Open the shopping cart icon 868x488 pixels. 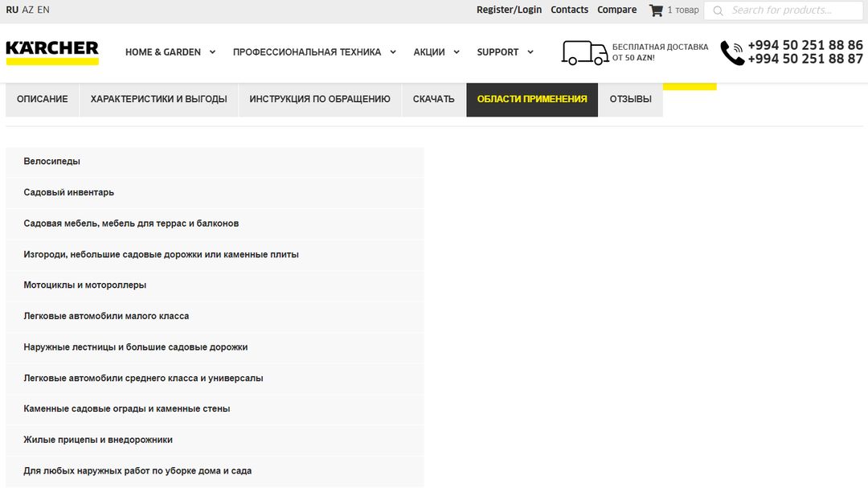coord(656,10)
